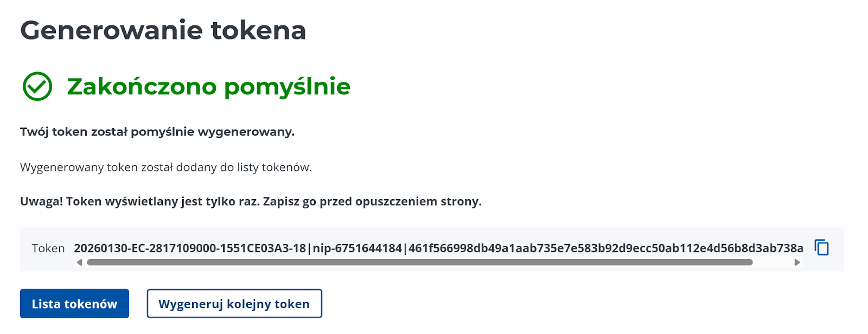Click the Uwaga! warning about single display
The image size is (868, 334).
click(251, 202)
